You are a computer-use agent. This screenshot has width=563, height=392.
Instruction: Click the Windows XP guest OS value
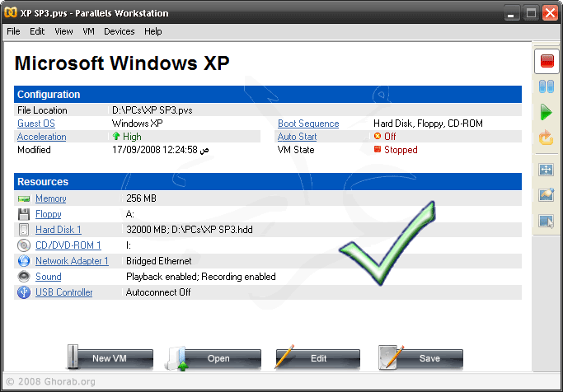[x=137, y=124]
